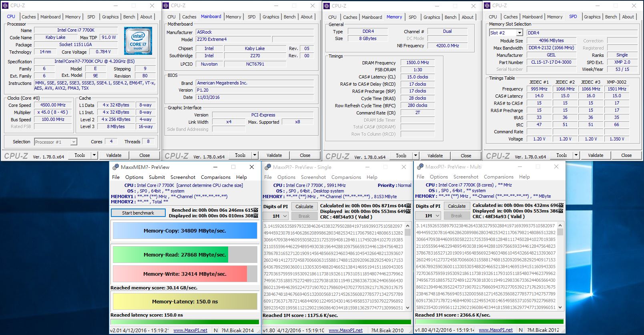Screen dimensions: 644x335
Task: Click the Intel Core i7 logo image
Action: (x=138, y=41)
